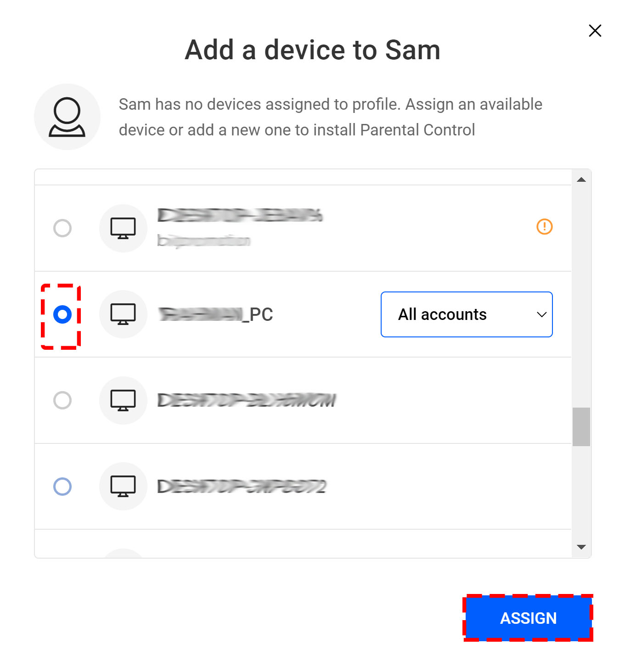Click the scroll up arrow of the device list
625x672 pixels.
(581, 179)
